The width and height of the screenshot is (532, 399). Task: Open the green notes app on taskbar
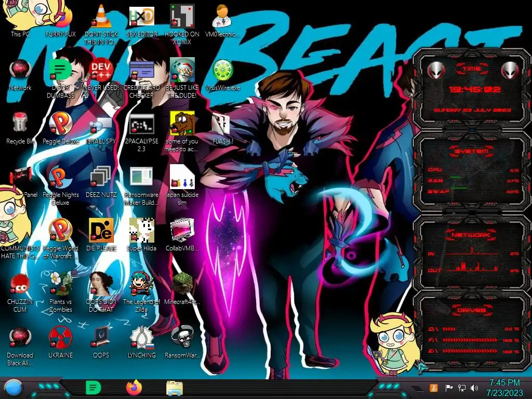pos(93,388)
